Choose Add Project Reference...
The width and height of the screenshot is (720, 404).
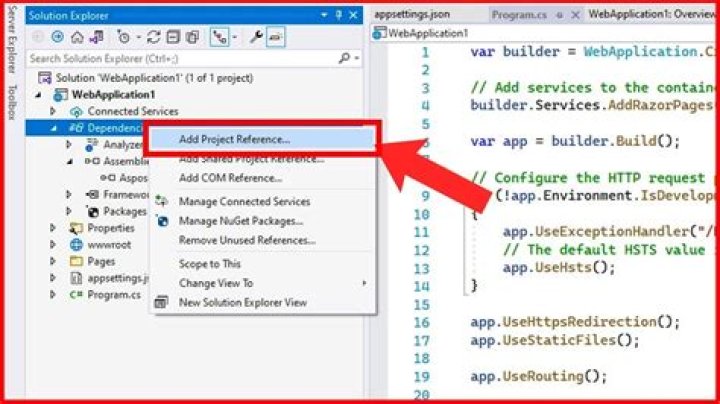click(262, 139)
